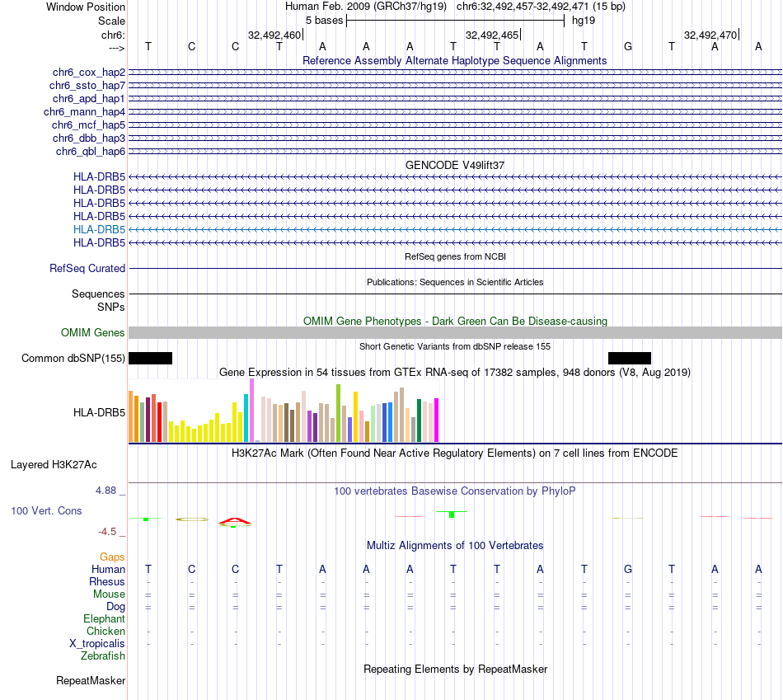Screen dimensions: 783x700
Task: Click the ---> strand direction arrow label
Action: pos(117,48)
